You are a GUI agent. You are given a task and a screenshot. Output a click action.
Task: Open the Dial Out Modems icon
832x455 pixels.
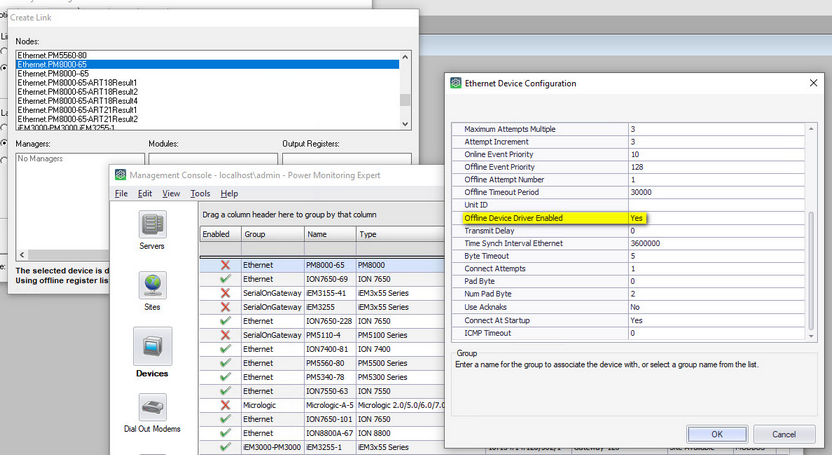(x=152, y=407)
